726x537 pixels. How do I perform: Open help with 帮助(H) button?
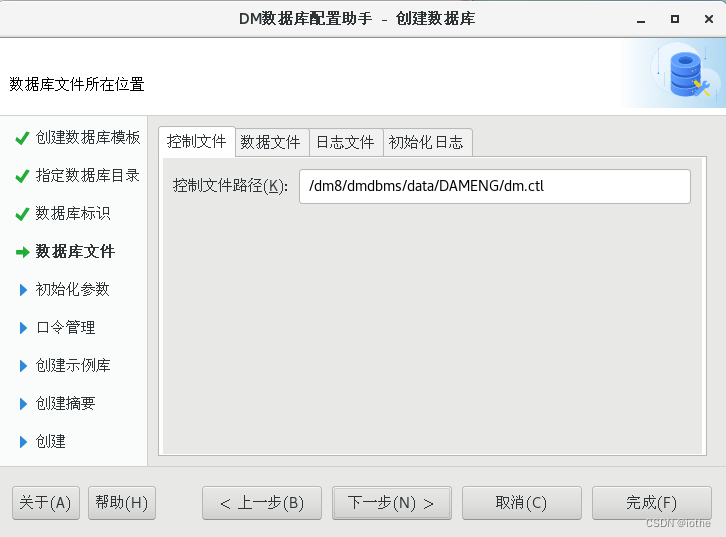pos(122,503)
